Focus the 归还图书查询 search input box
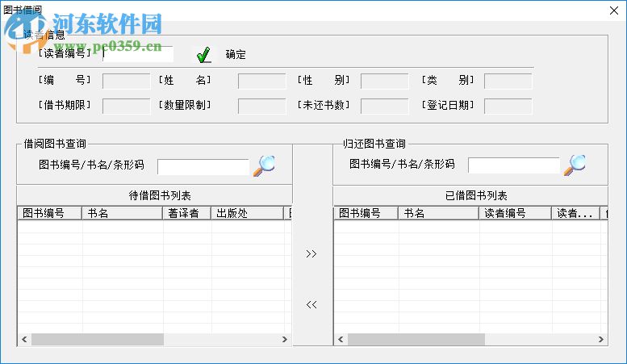Screen dimensions: 627x364 (x=514, y=165)
